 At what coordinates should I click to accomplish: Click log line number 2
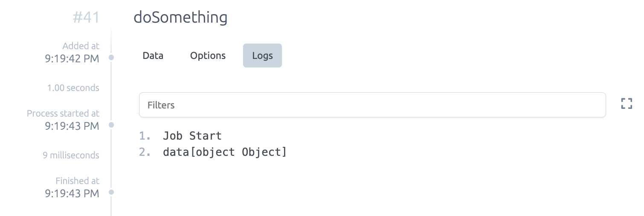(x=145, y=152)
